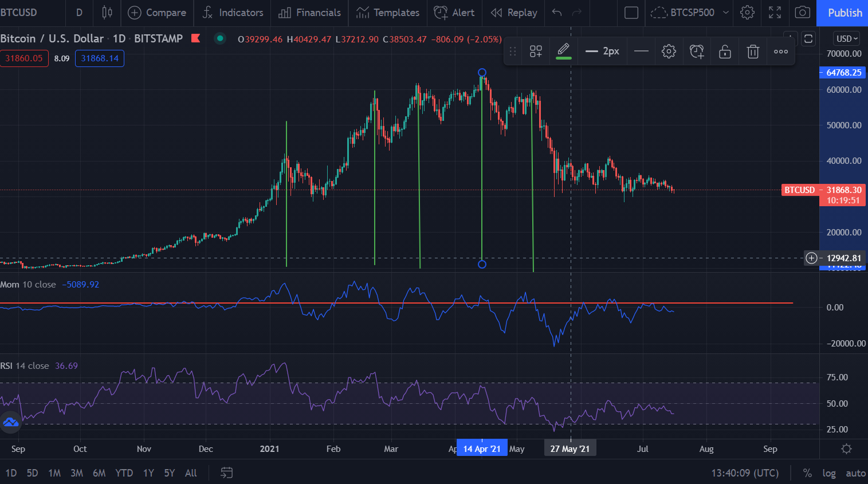Open the BTCSP500 layout dropdown

(690, 12)
